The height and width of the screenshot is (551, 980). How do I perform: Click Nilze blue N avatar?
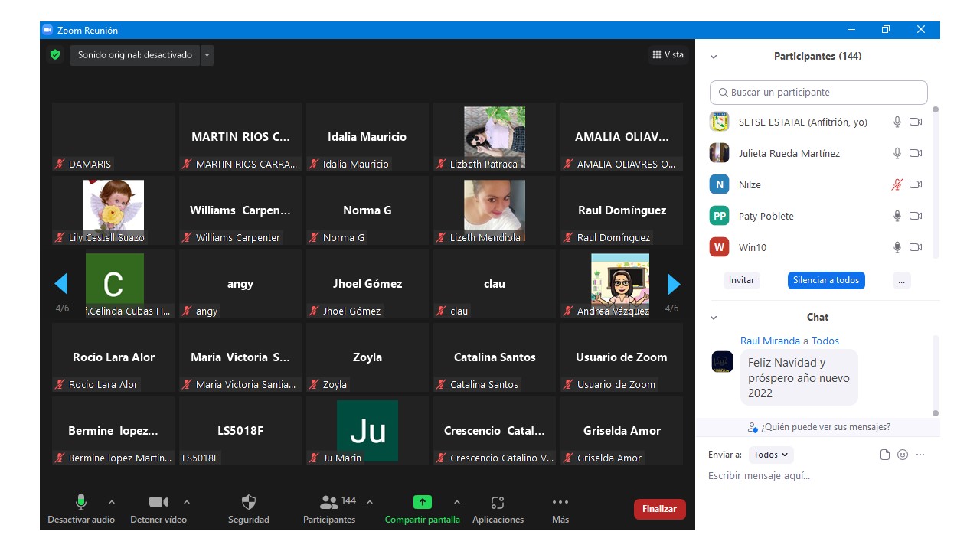[x=719, y=184]
